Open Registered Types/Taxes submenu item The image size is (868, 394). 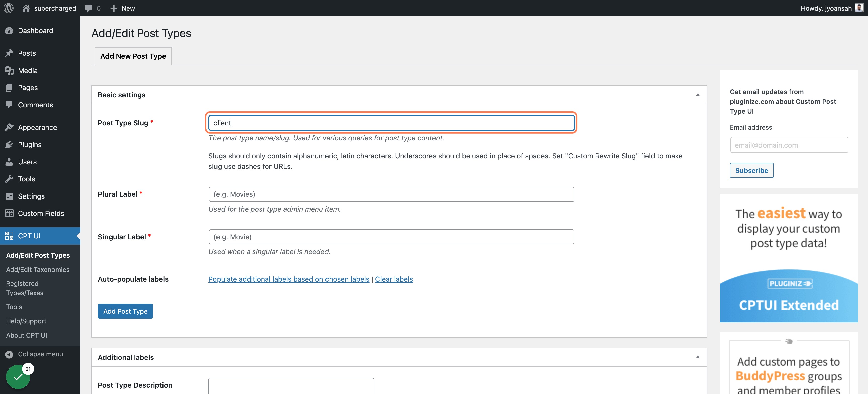[x=25, y=288]
